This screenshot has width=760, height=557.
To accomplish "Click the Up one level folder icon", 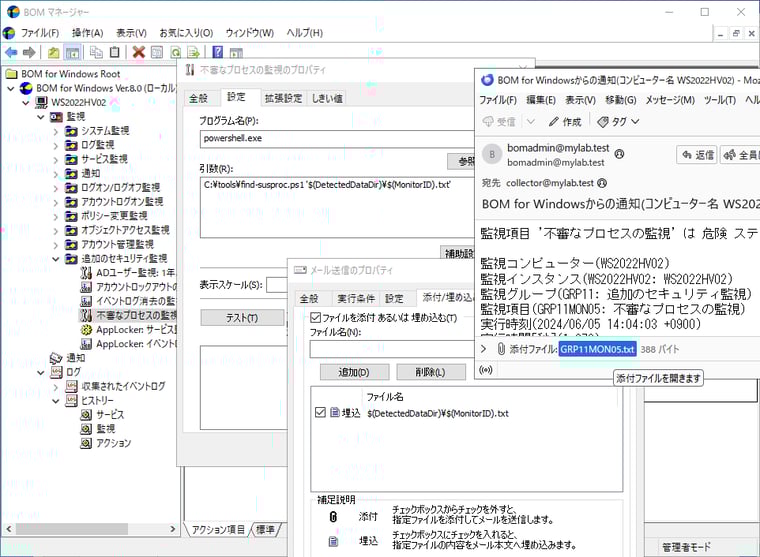I will [53, 52].
